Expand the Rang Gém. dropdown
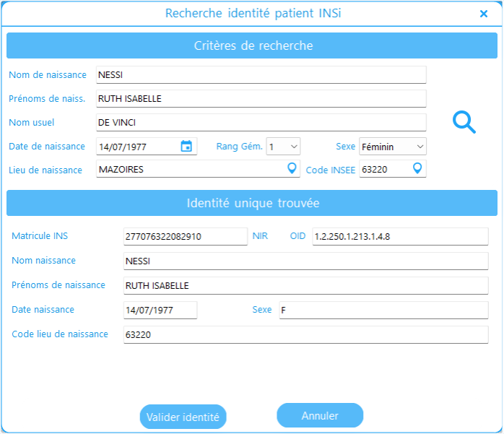This screenshot has width=504, height=434. click(x=283, y=147)
